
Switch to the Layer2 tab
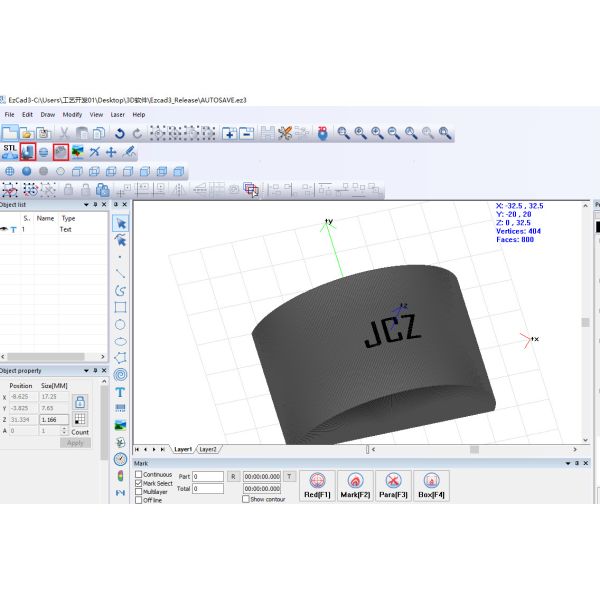coord(208,450)
